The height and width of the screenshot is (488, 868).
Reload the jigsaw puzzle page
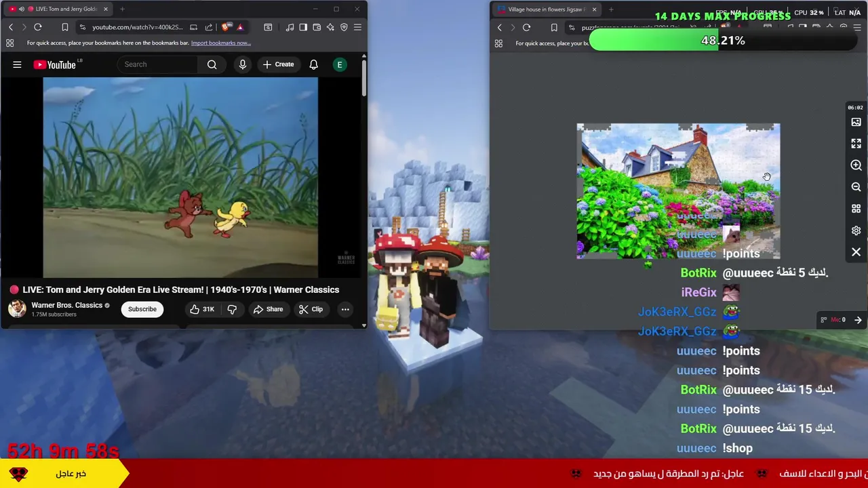click(x=526, y=28)
